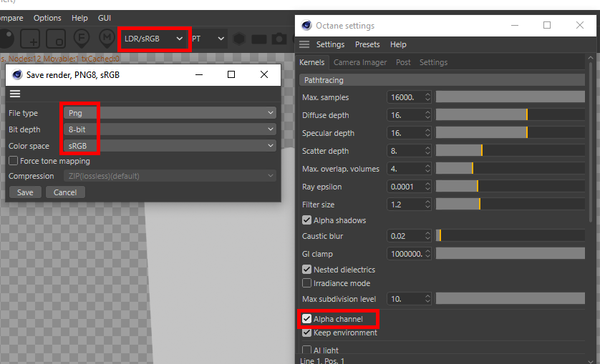Click the scroll-up arrow in Octane settings
This screenshot has height=364, width=600.
click(x=591, y=58)
